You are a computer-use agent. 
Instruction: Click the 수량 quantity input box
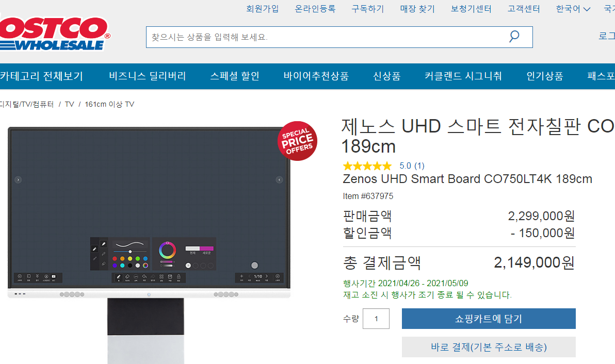(376, 319)
